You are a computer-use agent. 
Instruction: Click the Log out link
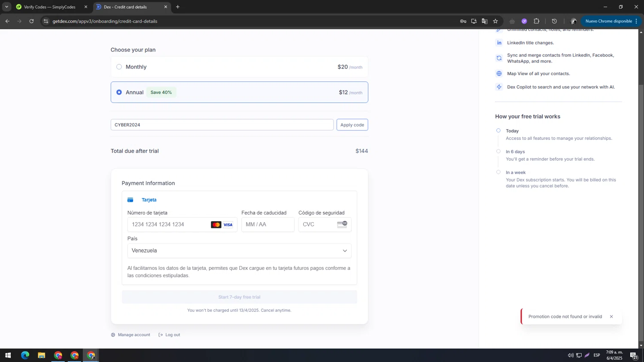coord(169,335)
